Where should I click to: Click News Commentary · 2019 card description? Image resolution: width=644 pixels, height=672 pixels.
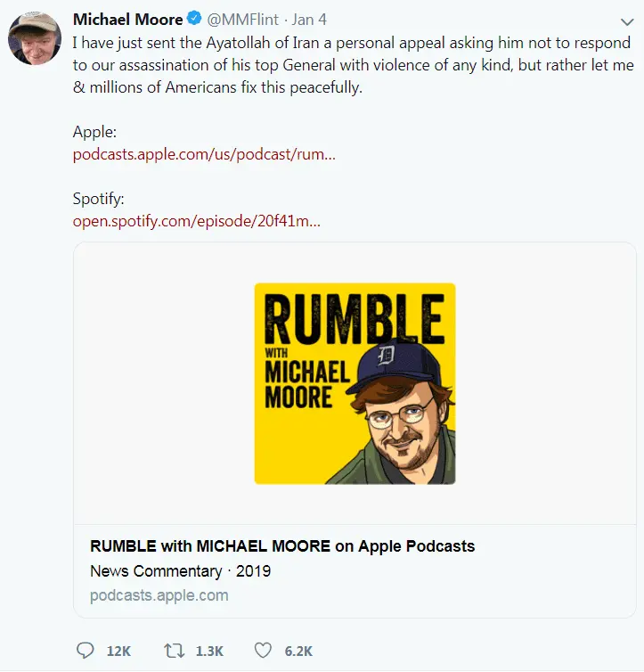(180, 570)
